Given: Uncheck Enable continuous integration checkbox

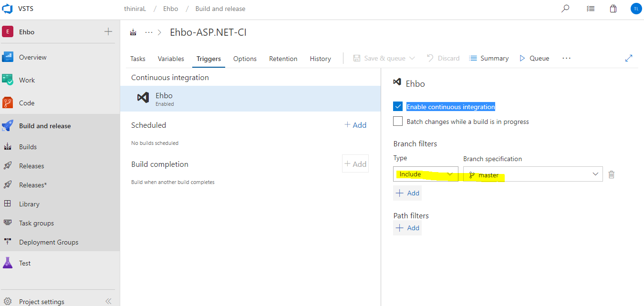Looking at the screenshot, I should [398, 106].
